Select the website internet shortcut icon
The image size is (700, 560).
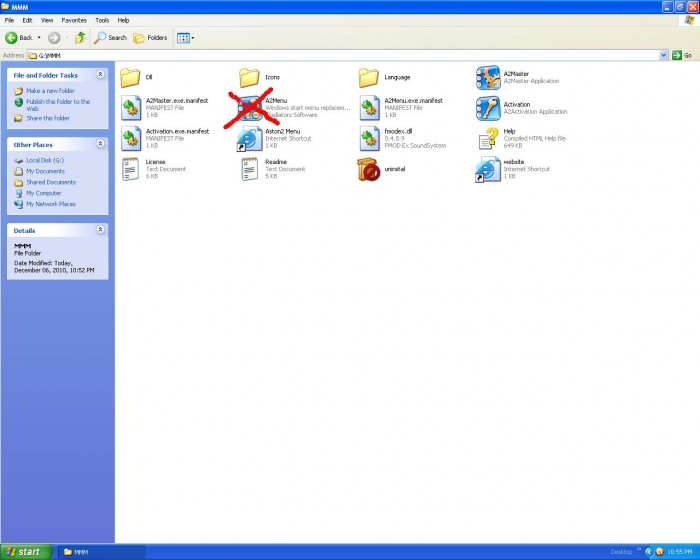pyautogui.click(x=488, y=169)
